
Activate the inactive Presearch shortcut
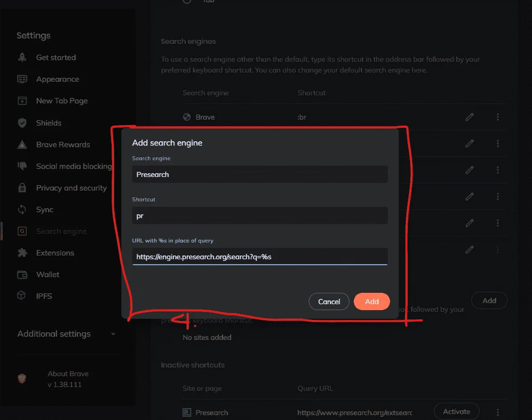tap(456, 411)
